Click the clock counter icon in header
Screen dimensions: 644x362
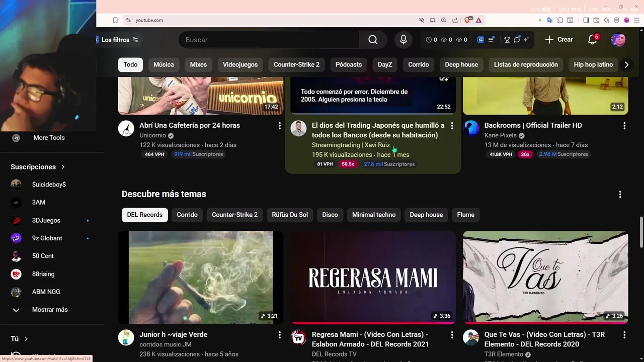[x=429, y=40]
